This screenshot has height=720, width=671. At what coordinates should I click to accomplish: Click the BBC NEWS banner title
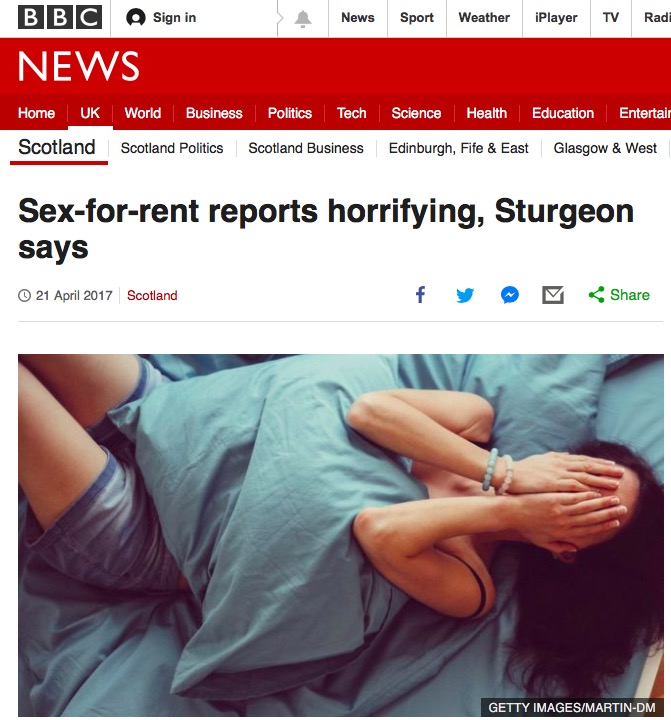point(78,66)
